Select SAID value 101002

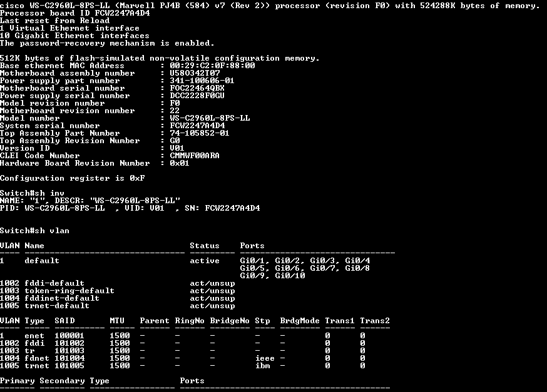(x=69, y=343)
